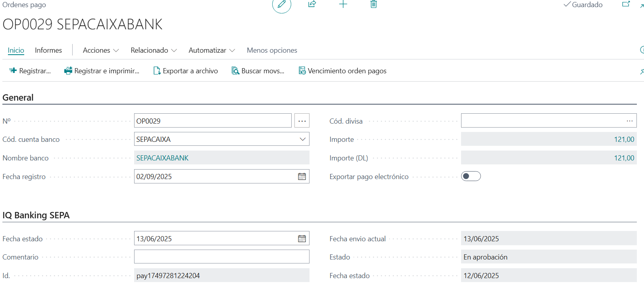Click the Comentario input field
Screen dimensions: 644x290
pos(221,257)
